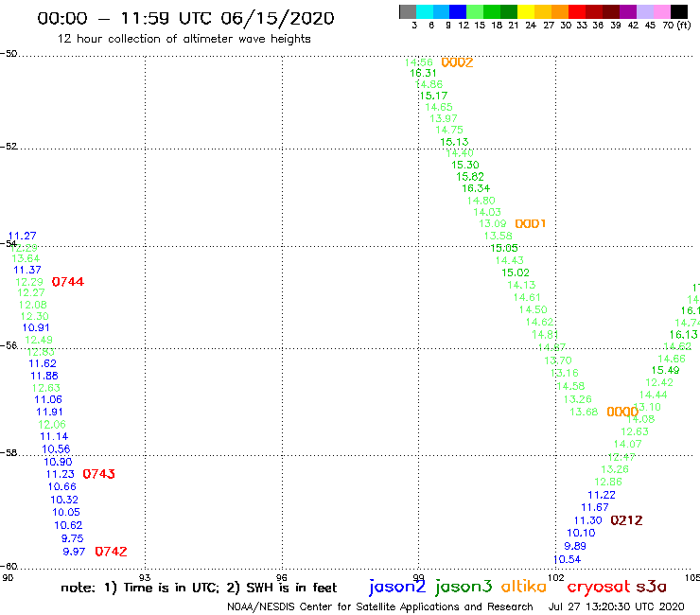700x615 pixels.
Task: Click the orange altika time label 0001
Action: [531, 223]
